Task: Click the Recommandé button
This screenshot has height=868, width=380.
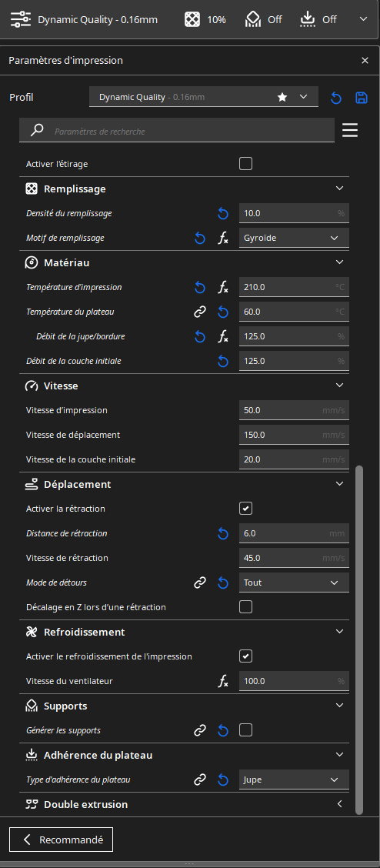Action: pyautogui.click(x=61, y=840)
